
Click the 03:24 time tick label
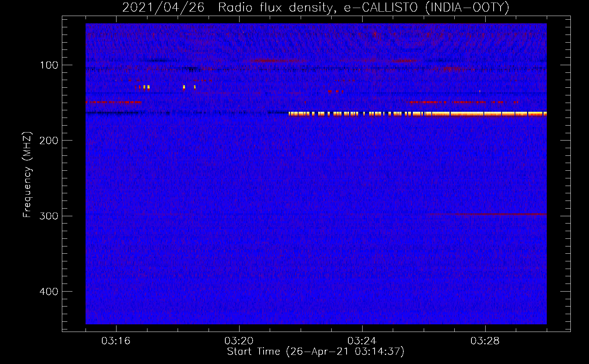[x=362, y=341]
